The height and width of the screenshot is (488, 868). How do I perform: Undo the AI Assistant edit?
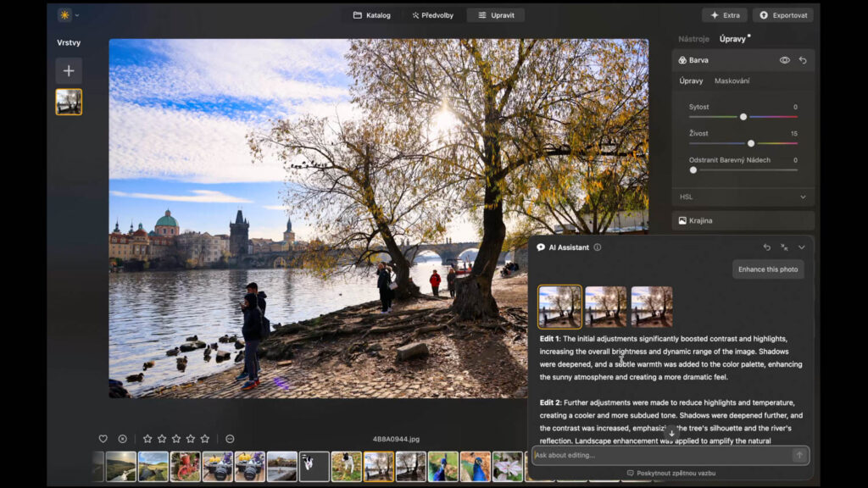tap(766, 247)
